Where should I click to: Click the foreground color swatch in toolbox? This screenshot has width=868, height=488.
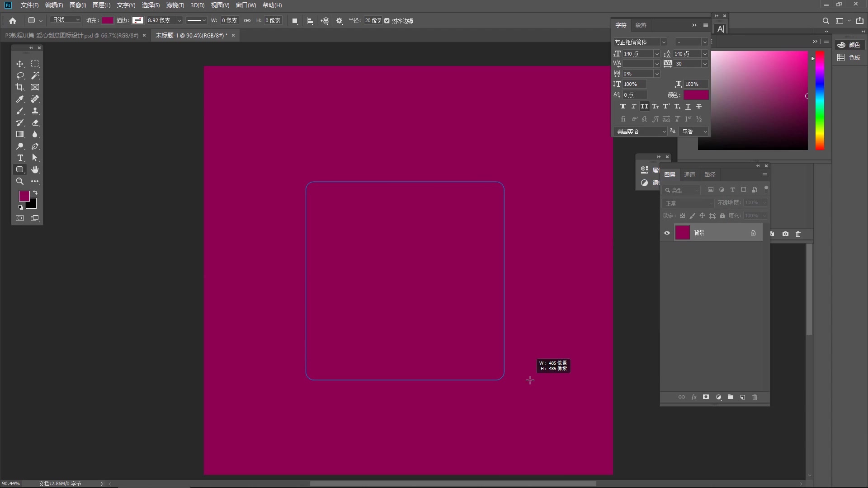click(24, 196)
